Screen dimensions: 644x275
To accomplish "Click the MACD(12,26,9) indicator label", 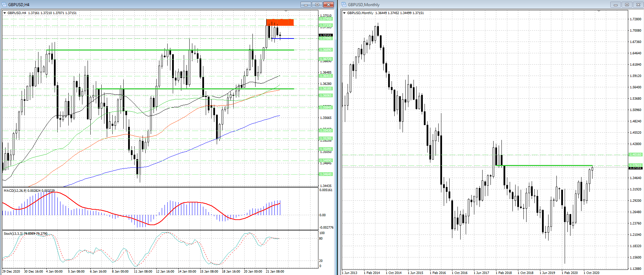I will pos(14,190).
